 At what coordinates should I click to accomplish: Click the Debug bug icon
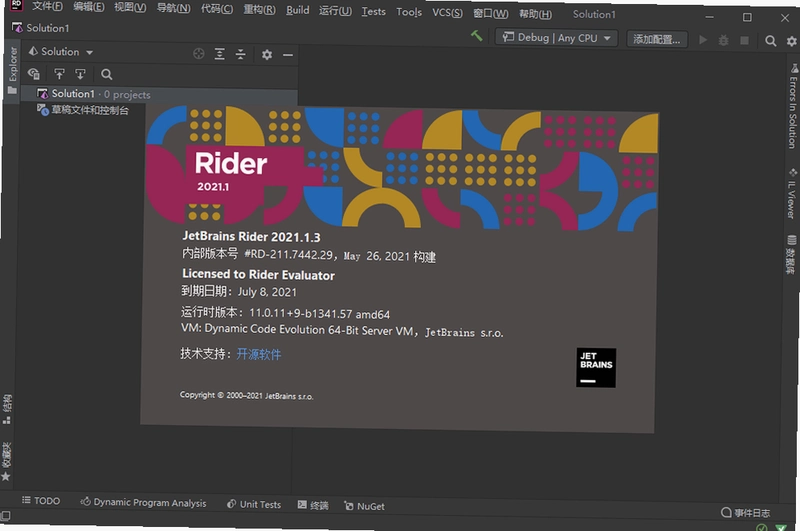(x=723, y=40)
